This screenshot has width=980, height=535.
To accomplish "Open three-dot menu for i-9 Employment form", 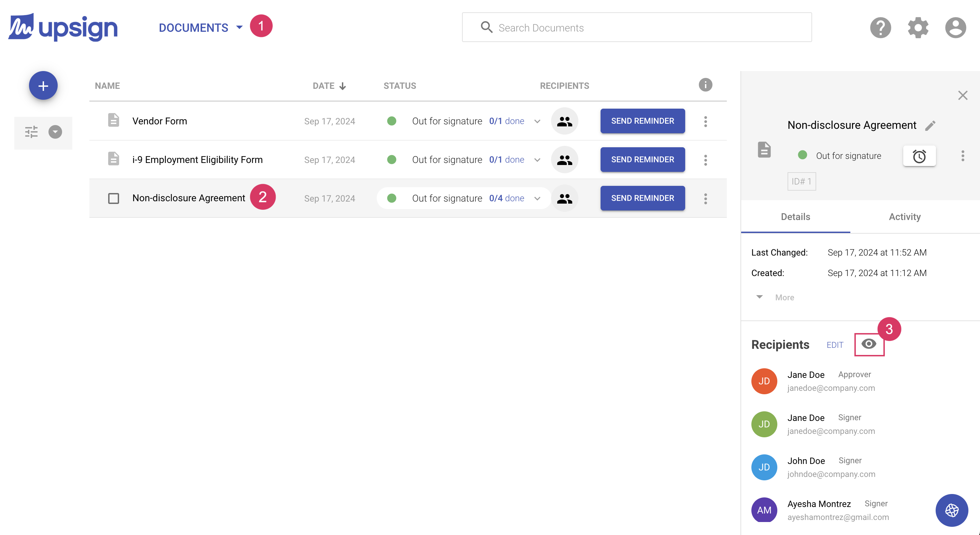I will [x=705, y=160].
